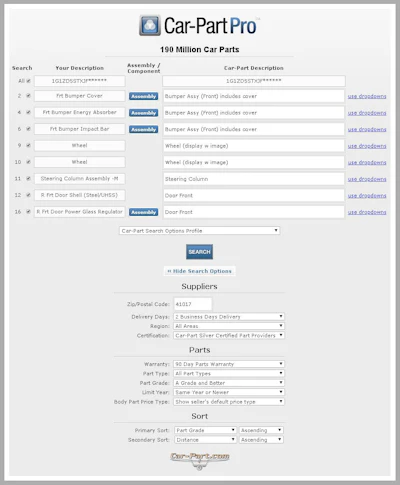
Task: Click Hide Search Options link
Action: (200, 271)
